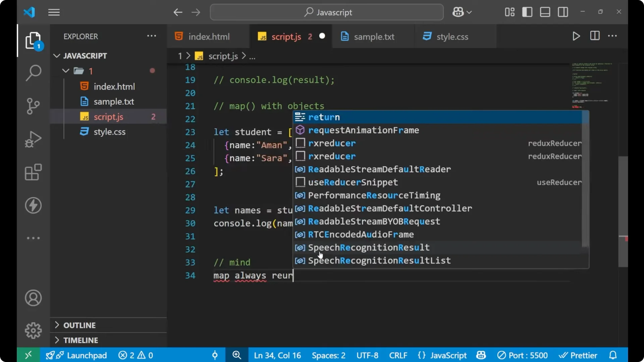
Task: Toggle the primary side bar visibility
Action: click(x=527, y=12)
